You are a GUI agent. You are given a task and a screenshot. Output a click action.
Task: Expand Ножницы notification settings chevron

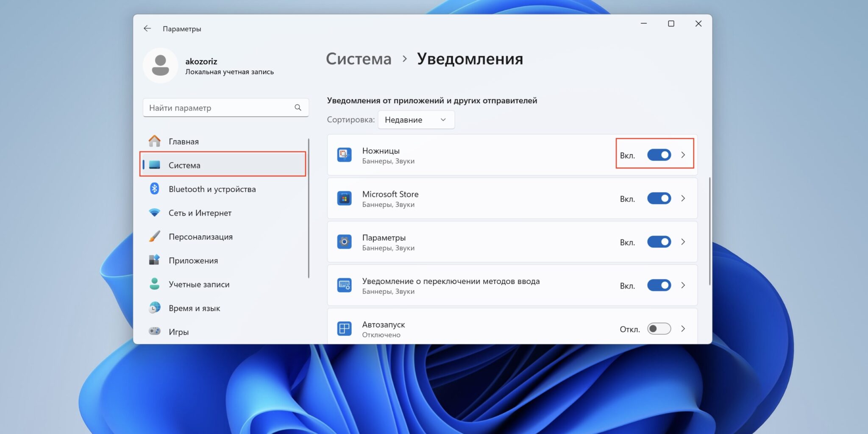click(x=683, y=155)
